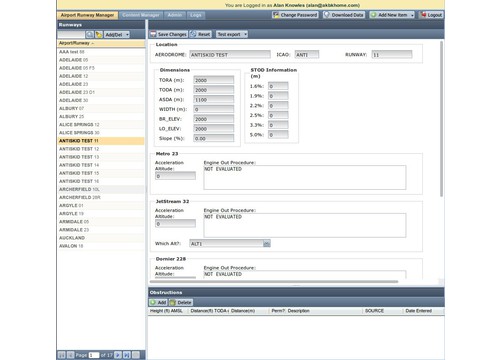Go to the next page of runways
Viewport: 500px width, 360px height.
[118, 355]
